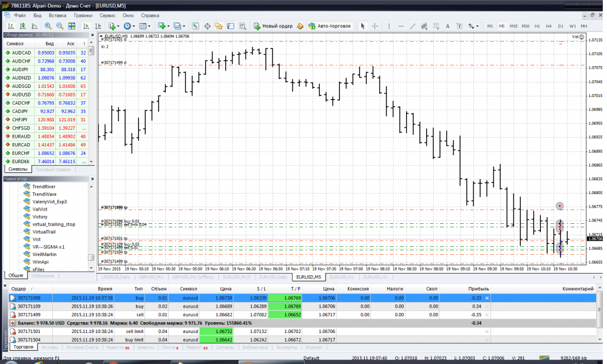Choose the text label tool

[x=447, y=26]
